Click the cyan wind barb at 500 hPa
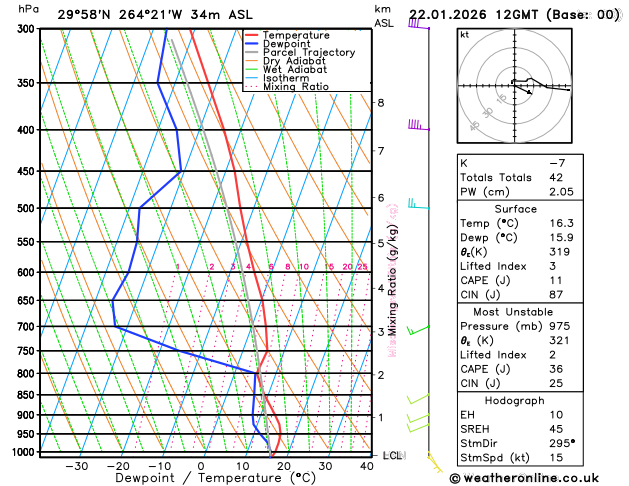Image resolution: width=629 pixels, height=486 pixels. coord(419,204)
